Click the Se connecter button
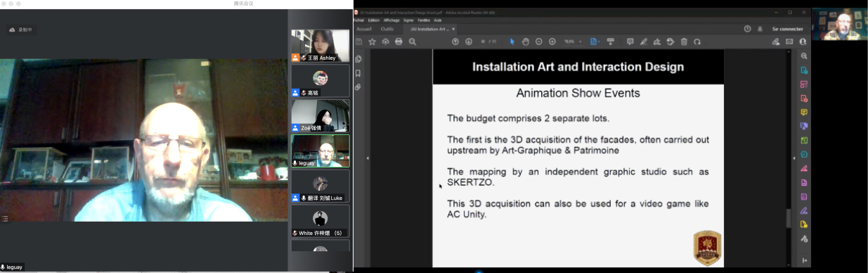Viewport: 868px width, 273px height. pos(787,29)
